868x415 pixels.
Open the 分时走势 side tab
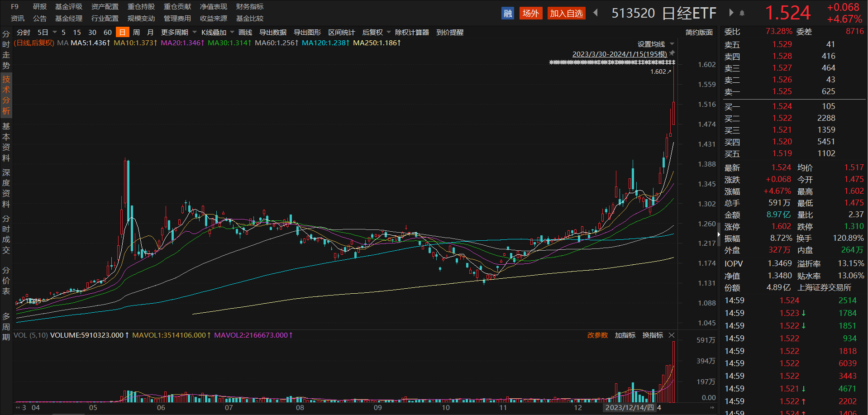pos(6,50)
